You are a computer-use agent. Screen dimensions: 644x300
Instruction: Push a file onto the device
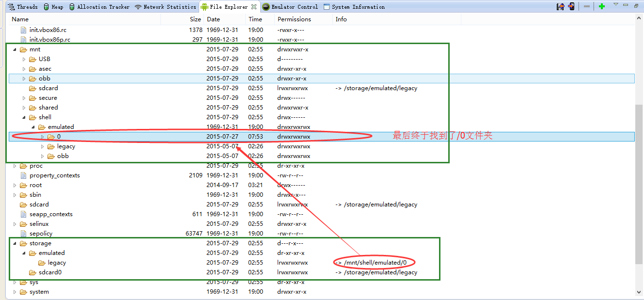tap(571, 7)
